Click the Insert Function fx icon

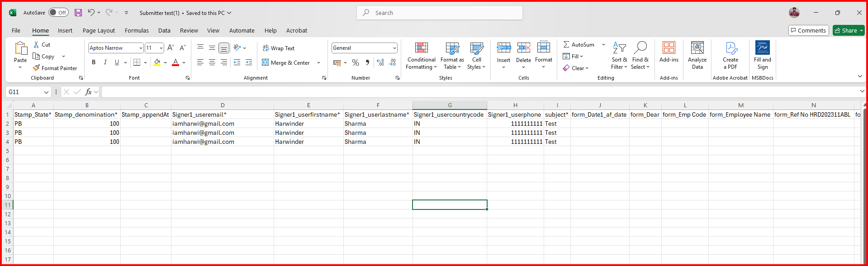click(x=89, y=92)
